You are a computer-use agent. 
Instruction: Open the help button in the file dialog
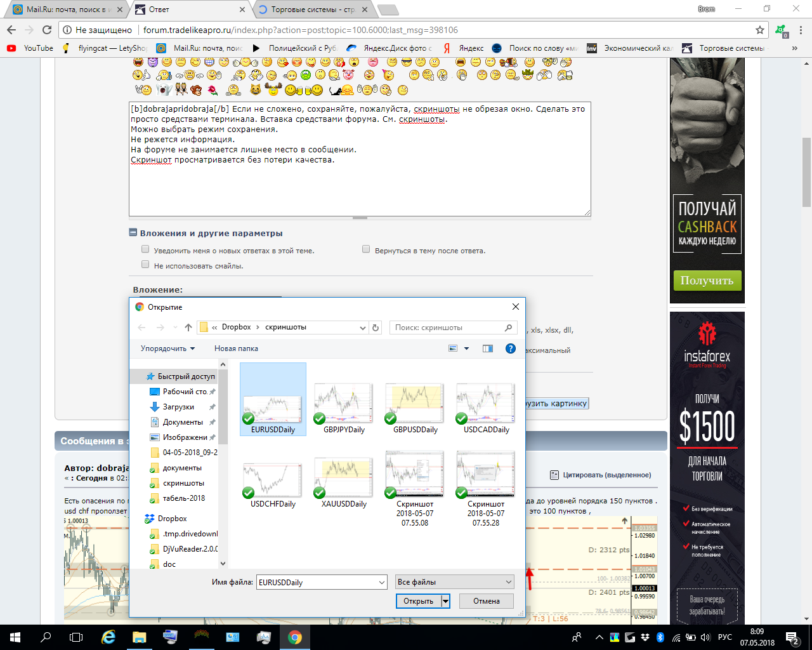click(x=510, y=348)
